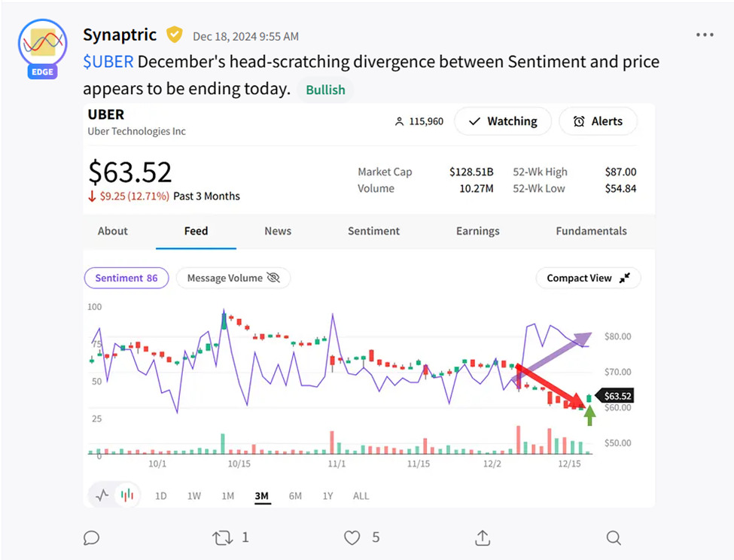This screenshot has width=734, height=560.
Task: Repost using the reshare arrows icon
Action: [x=222, y=537]
